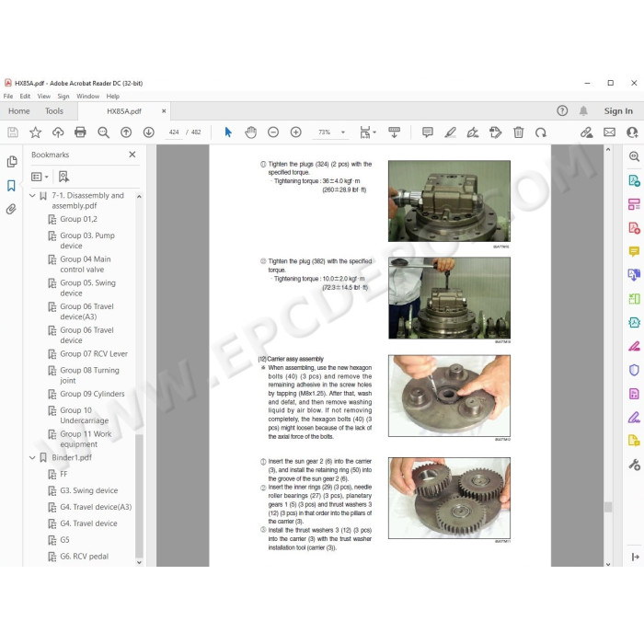Add a comment note
The height and width of the screenshot is (644, 644).
point(428,132)
